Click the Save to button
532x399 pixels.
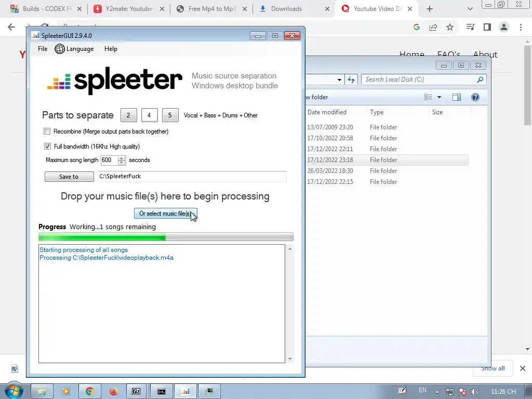tap(69, 177)
